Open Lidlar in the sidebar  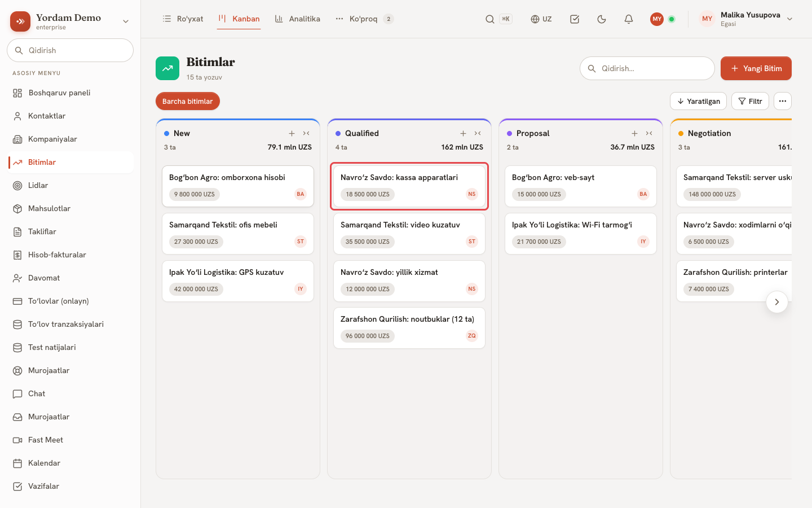click(70, 185)
